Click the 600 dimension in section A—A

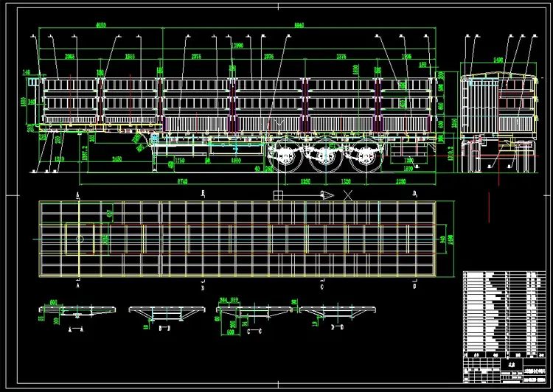coord(53,302)
